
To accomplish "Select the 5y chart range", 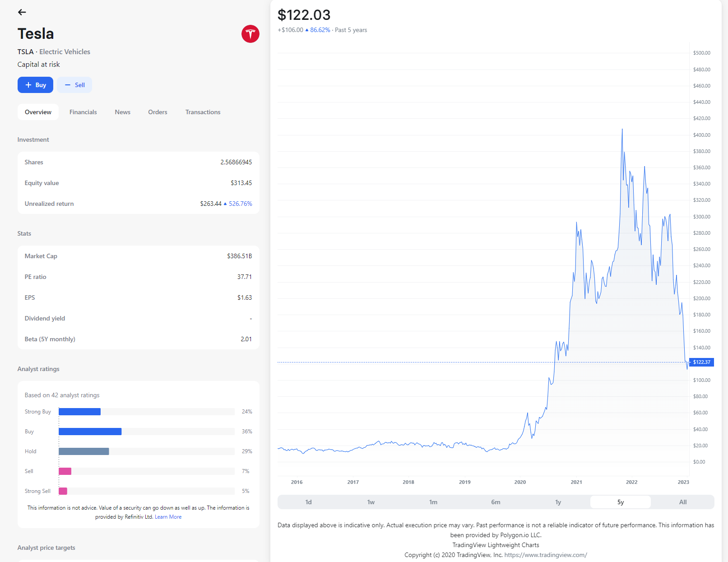I will tap(621, 502).
